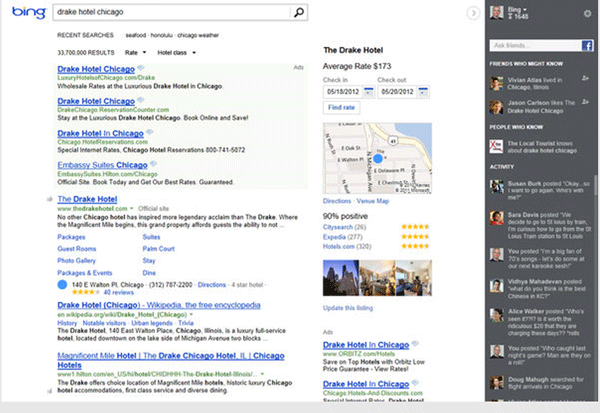Open the Orbitz Drake Hotel In Chicago ad
600x413 pixels.
pyautogui.click(x=366, y=345)
